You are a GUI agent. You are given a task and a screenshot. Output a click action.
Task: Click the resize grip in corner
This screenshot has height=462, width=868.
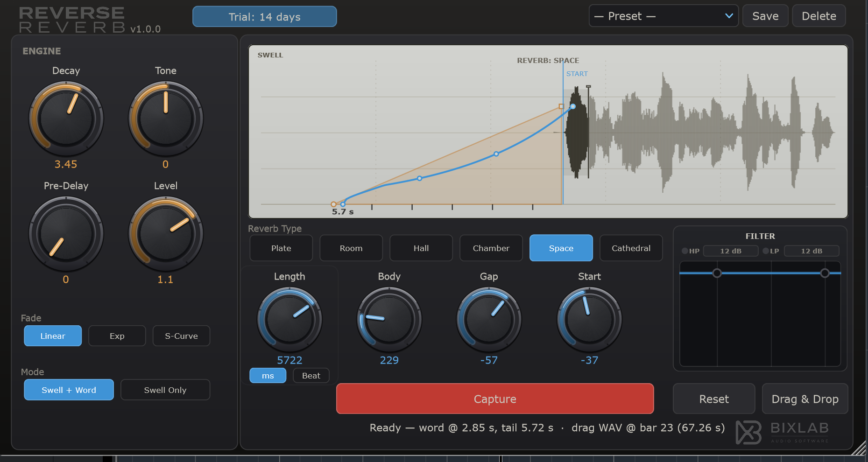859,448
